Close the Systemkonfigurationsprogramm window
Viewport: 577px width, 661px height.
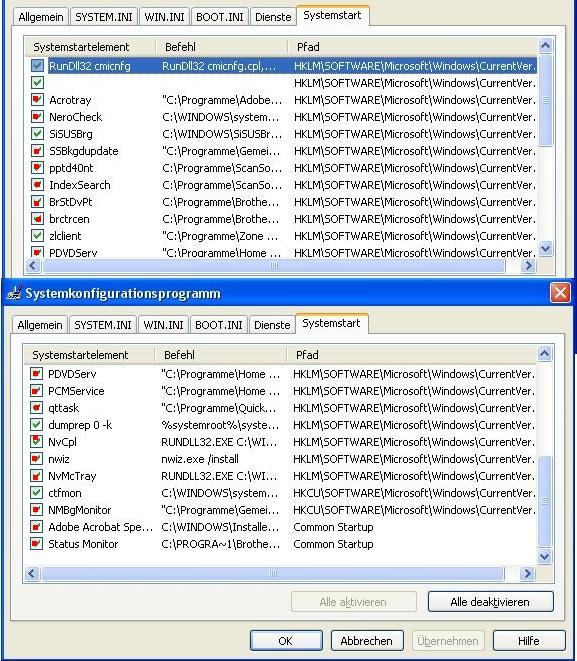(560, 293)
